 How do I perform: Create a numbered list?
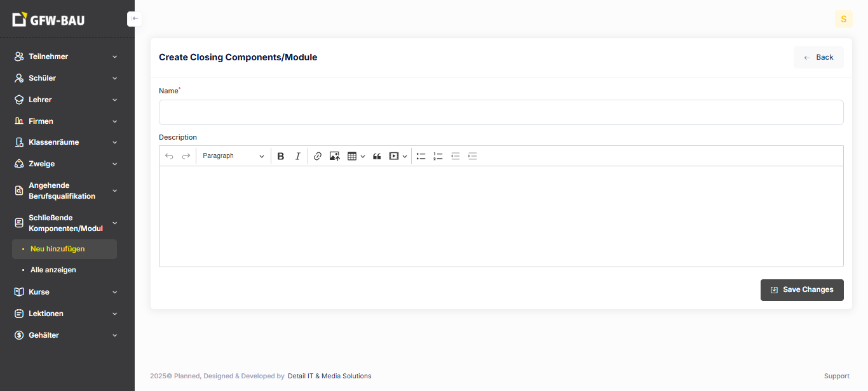click(x=438, y=156)
